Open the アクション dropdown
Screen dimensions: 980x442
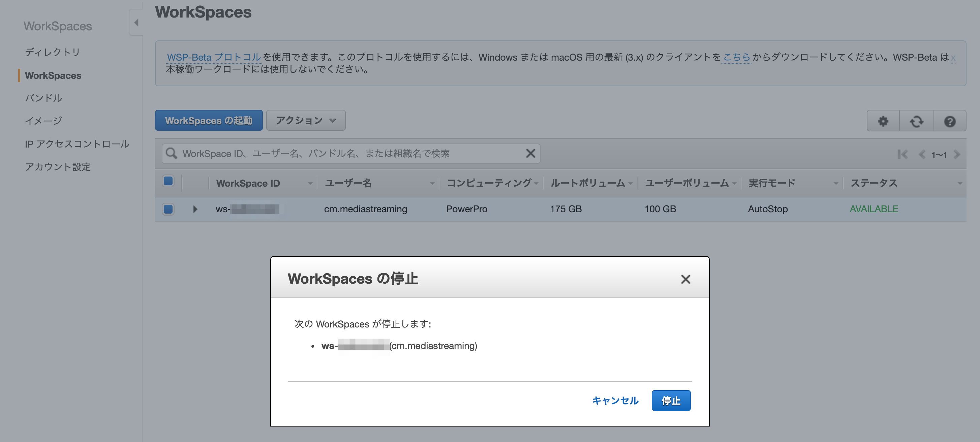[x=306, y=121]
